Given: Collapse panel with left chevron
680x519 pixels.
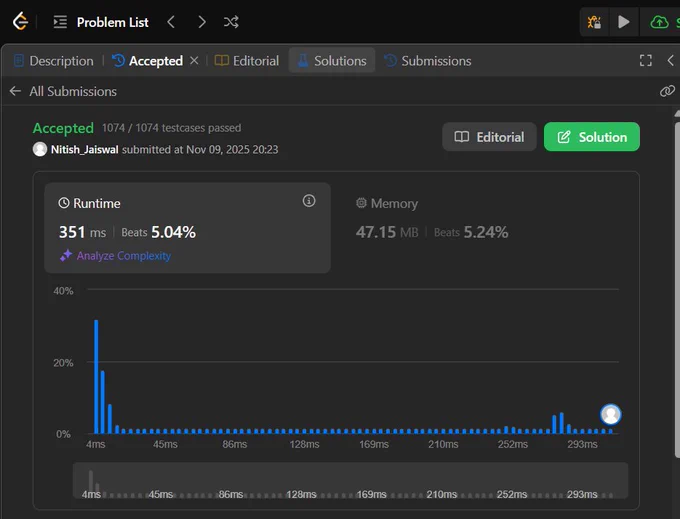Looking at the screenshot, I should click(x=670, y=60).
